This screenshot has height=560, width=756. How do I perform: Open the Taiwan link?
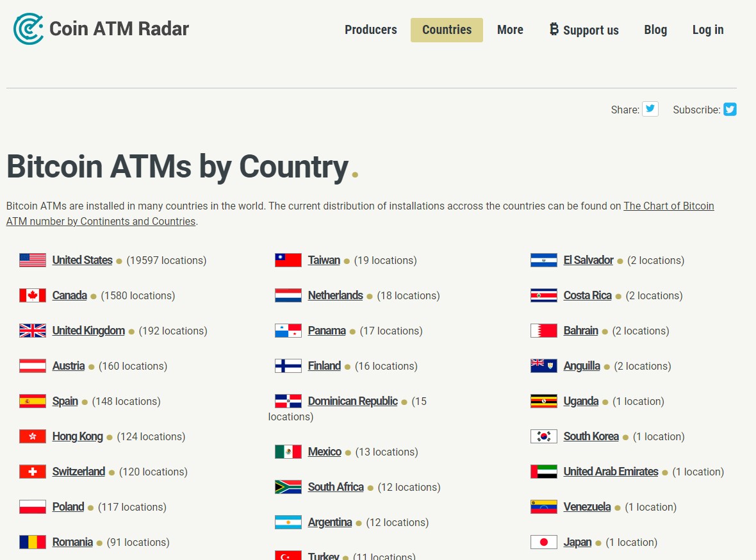pos(324,260)
